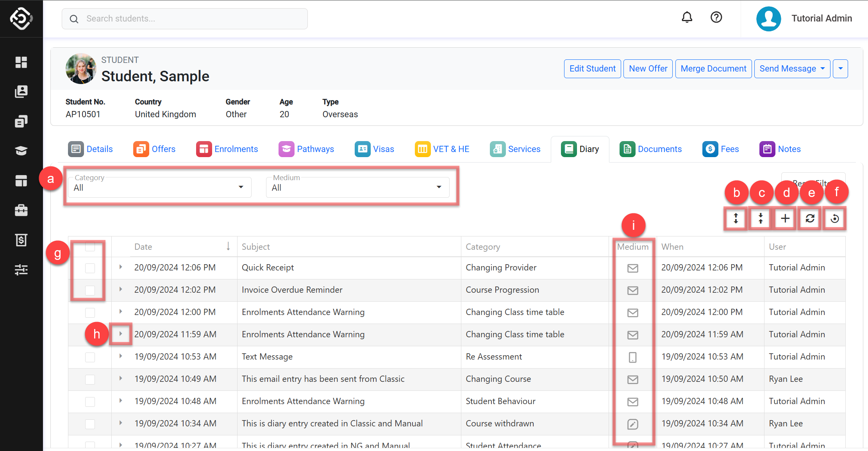Click the New Offer button
The image size is (868, 451).
click(x=648, y=69)
